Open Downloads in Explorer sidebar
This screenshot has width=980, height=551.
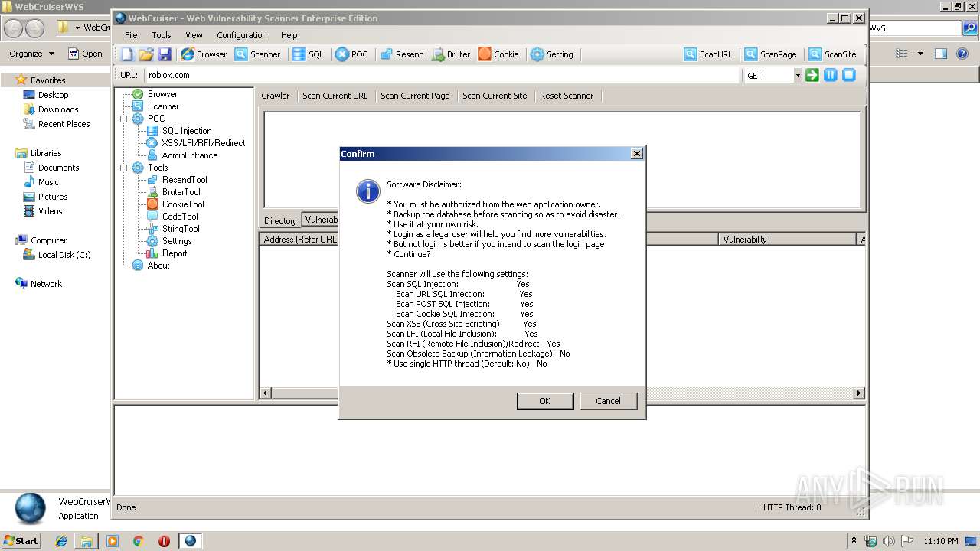pos(58,109)
